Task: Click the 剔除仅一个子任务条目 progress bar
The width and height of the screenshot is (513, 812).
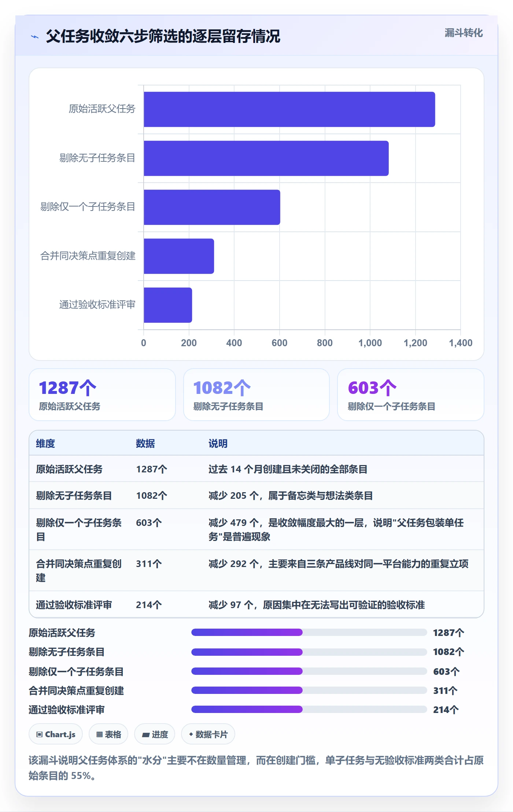Action: coord(309,671)
